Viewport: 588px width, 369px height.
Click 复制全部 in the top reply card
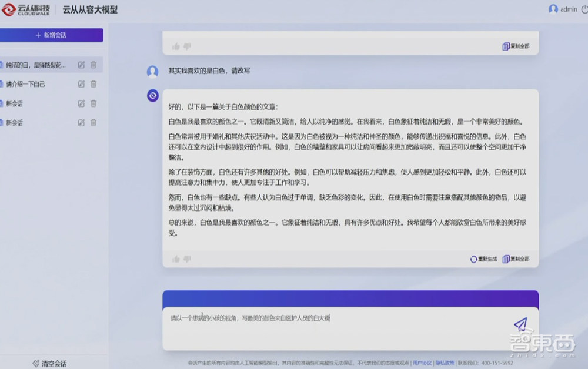pyautogui.click(x=516, y=46)
